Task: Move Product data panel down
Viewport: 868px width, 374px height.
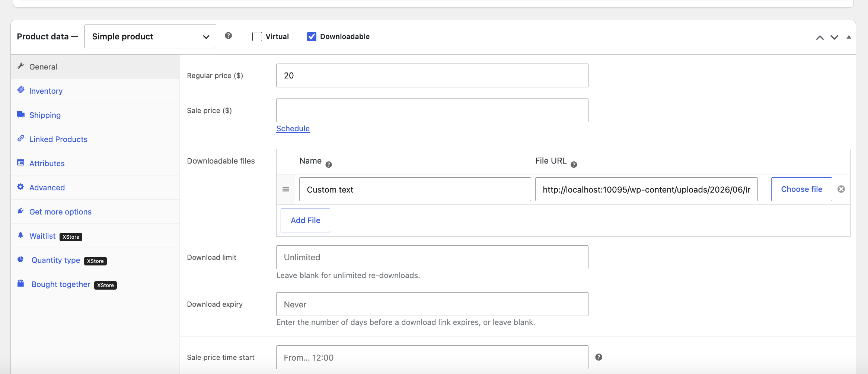Action: point(835,37)
